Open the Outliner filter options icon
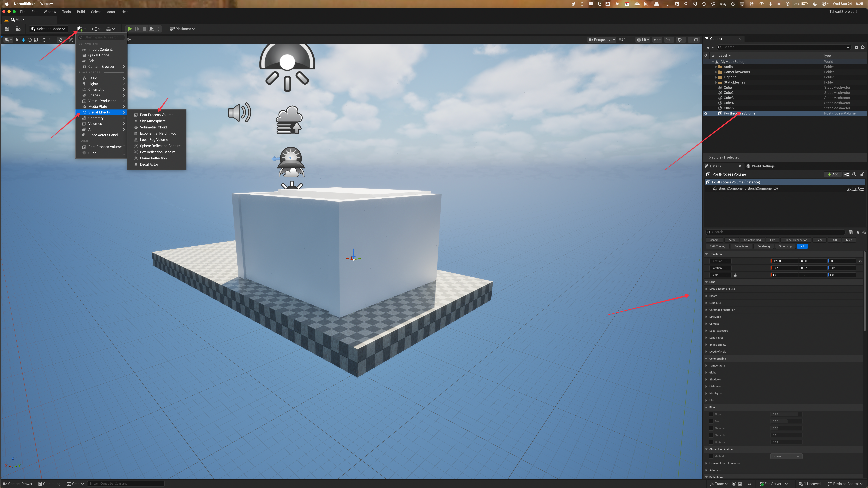 710,48
